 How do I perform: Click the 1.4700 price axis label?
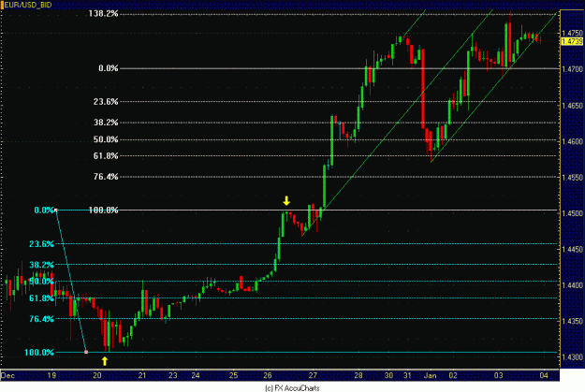click(x=572, y=69)
